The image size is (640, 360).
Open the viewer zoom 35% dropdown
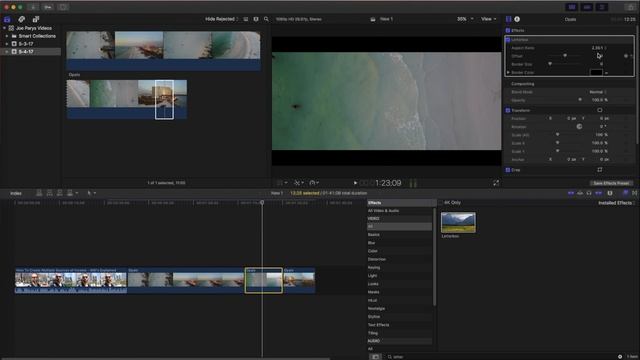(465, 19)
